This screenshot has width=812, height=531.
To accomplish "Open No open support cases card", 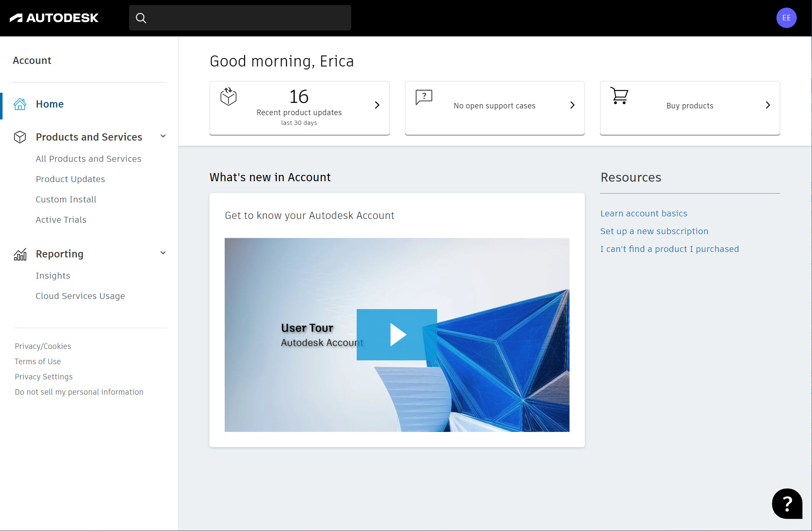I will pyautogui.click(x=495, y=108).
